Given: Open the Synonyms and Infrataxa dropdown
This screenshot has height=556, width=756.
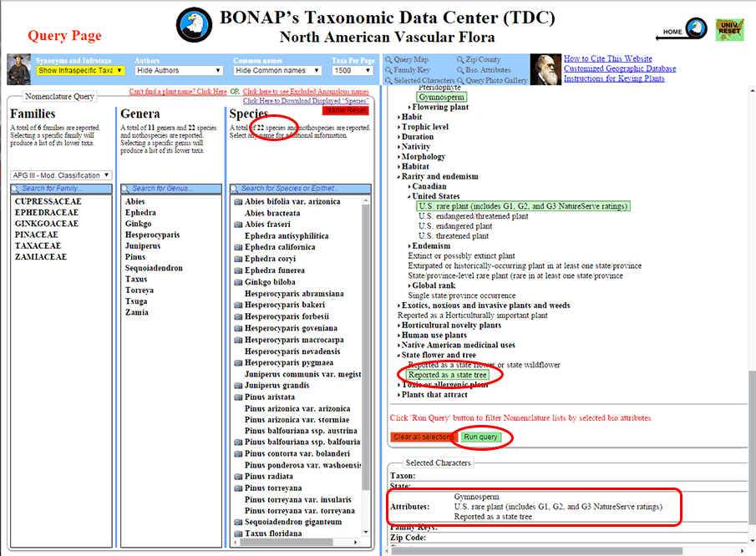Looking at the screenshot, I should (x=79, y=71).
